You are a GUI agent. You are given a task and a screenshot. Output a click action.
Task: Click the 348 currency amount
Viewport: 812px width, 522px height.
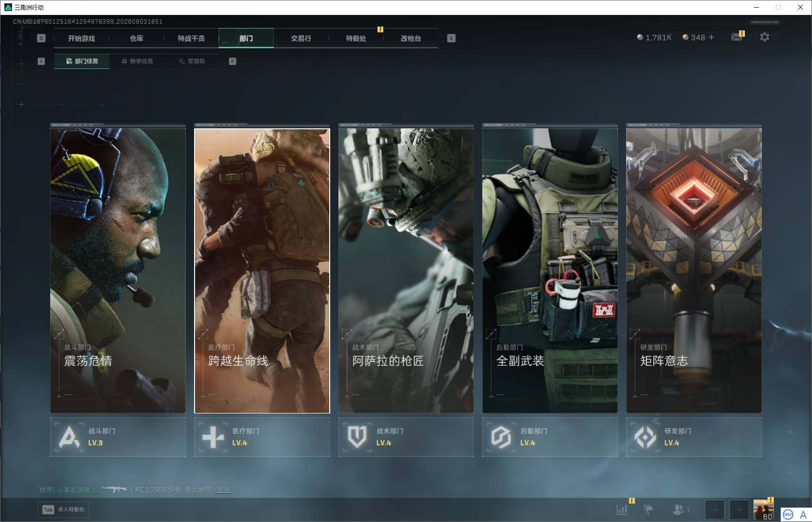[x=698, y=37]
